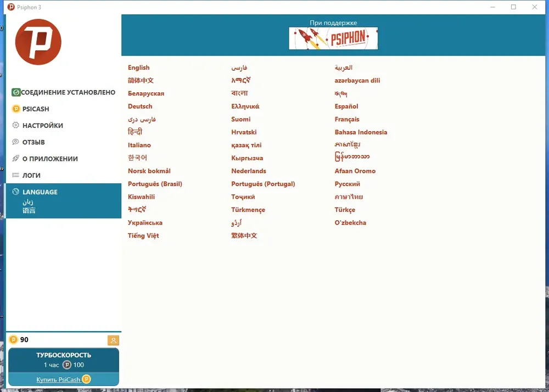Select Deutsch language

coord(140,107)
